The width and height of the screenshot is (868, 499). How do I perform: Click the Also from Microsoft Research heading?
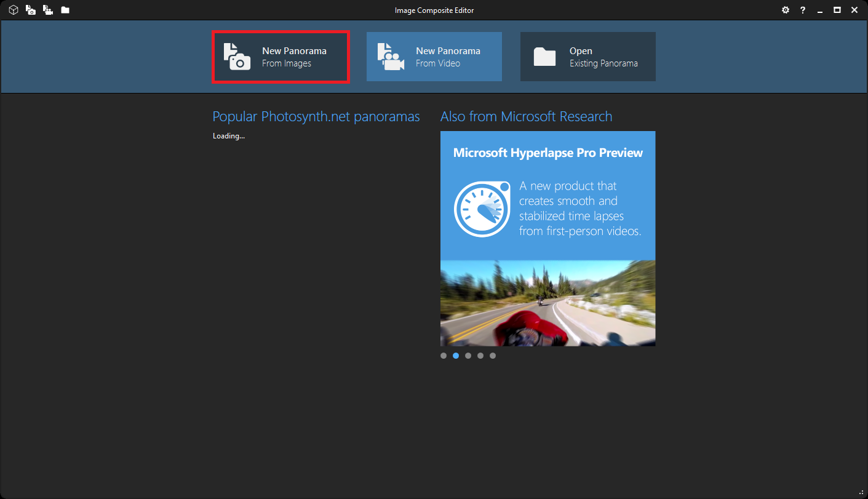coord(526,117)
